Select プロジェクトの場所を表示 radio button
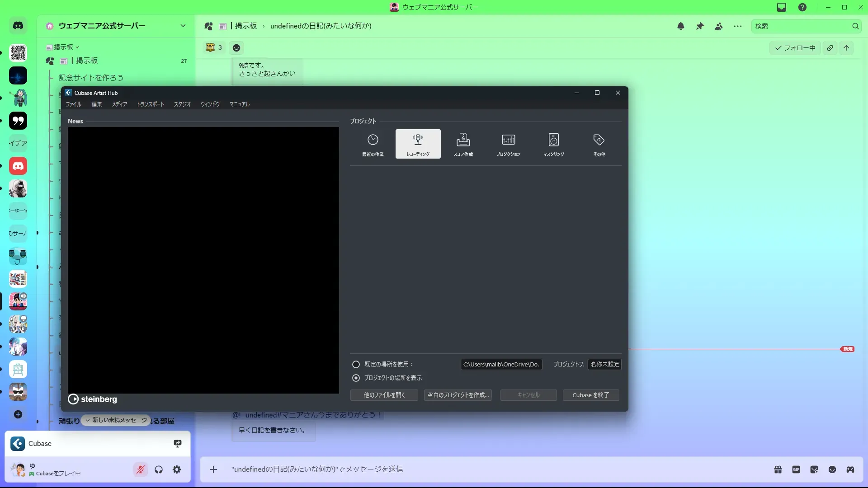868x488 pixels. [356, 378]
